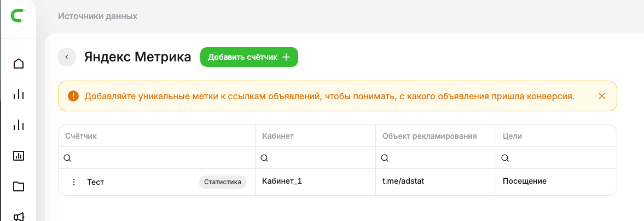Open the megaphone icon in sidebar

tap(19, 217)
